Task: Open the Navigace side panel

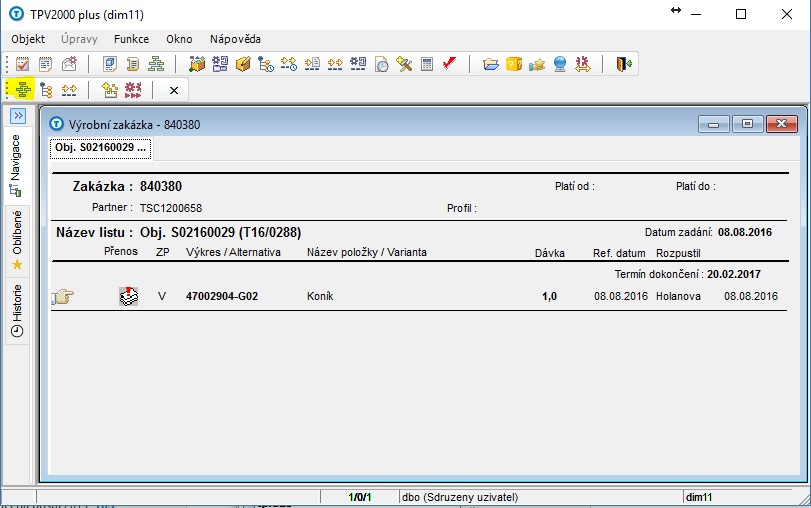Action: point(16,165)
